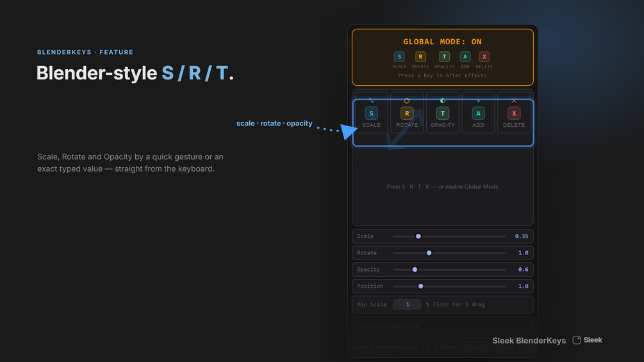Click the 'GLOBAL MODE: ON' heading

click(442, 42)
